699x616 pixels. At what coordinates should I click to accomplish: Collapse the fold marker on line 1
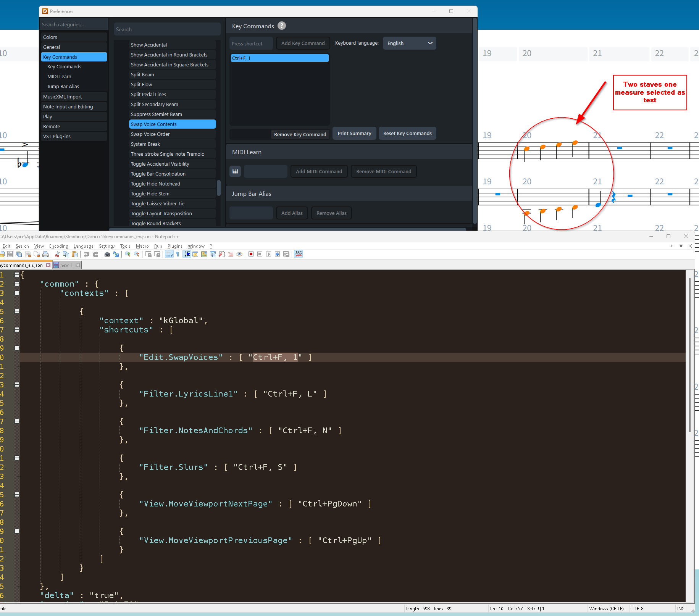click(17, 274)
